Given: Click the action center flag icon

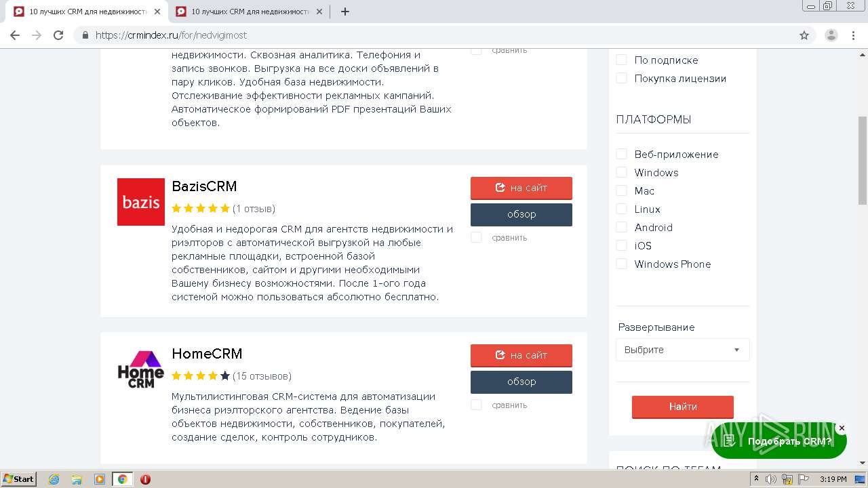Looking at the screenshot, I should [803, 479].
